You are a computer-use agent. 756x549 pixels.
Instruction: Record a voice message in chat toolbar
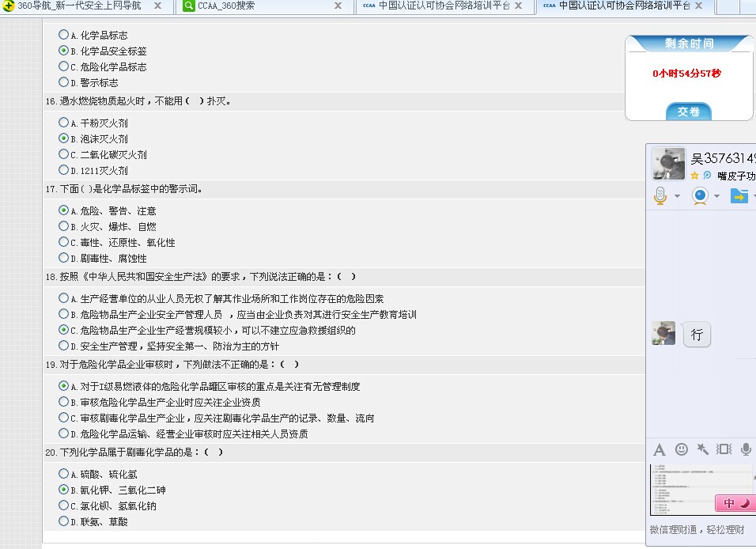point(746,449)
